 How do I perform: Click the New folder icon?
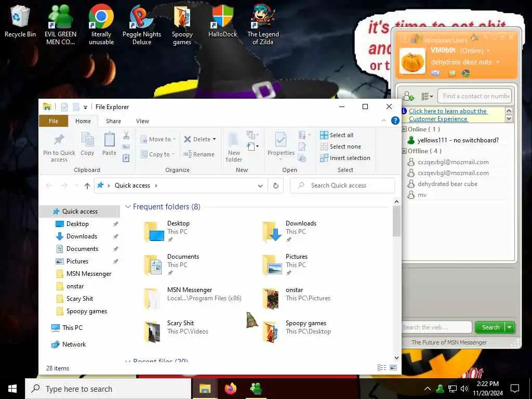click(x=234, y=147)
